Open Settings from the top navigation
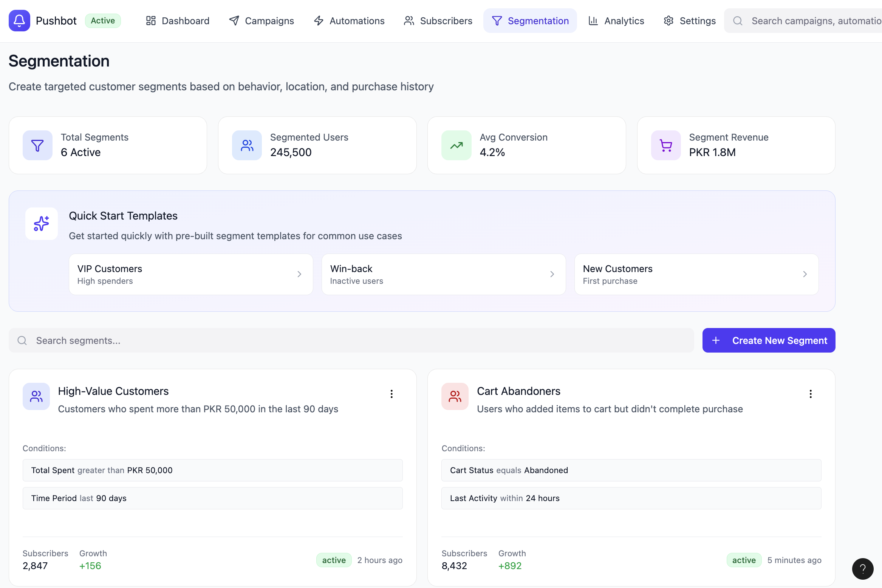Screen dimensions: 882x588 [690, 21]
